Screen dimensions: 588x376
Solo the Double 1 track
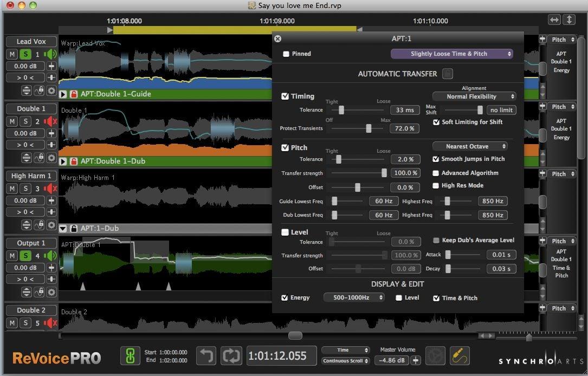click(x=25, y=121)
